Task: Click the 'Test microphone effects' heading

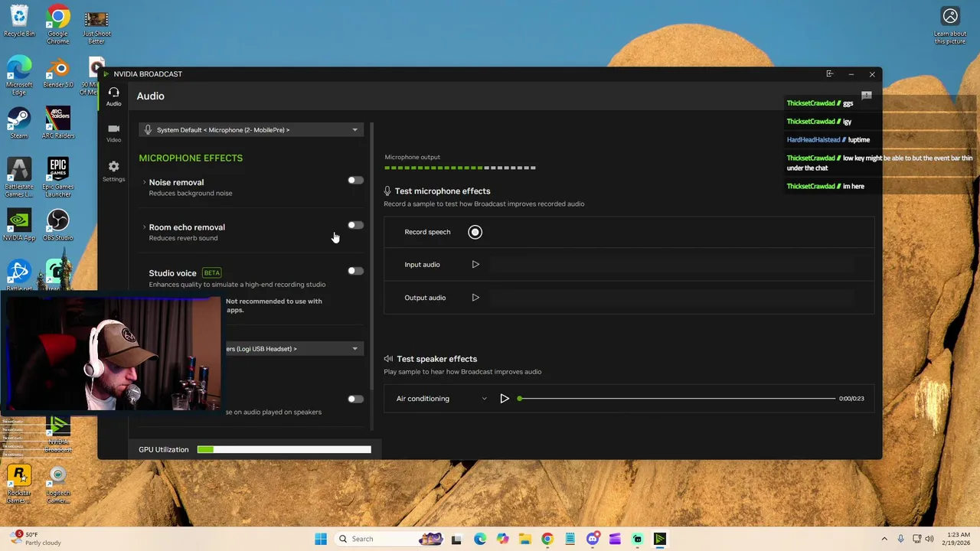Action: (x=443, y=191)
